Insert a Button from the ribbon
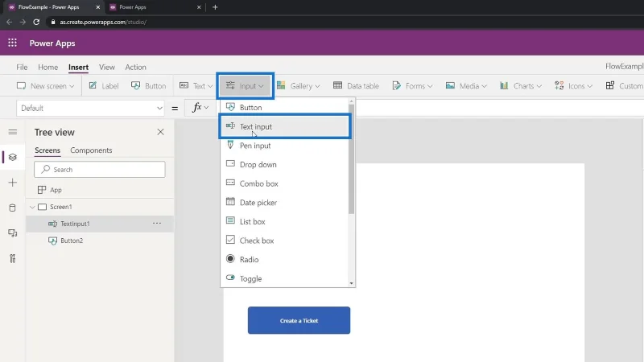The image size is (644, 362). click(149, 86)
